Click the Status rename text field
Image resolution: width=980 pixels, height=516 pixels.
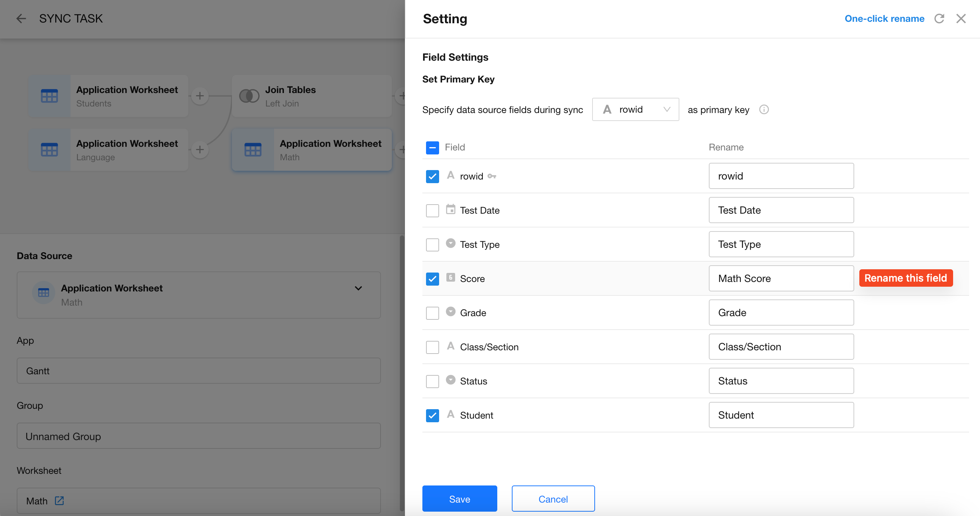pyautogui.click(x=781, y=380)
